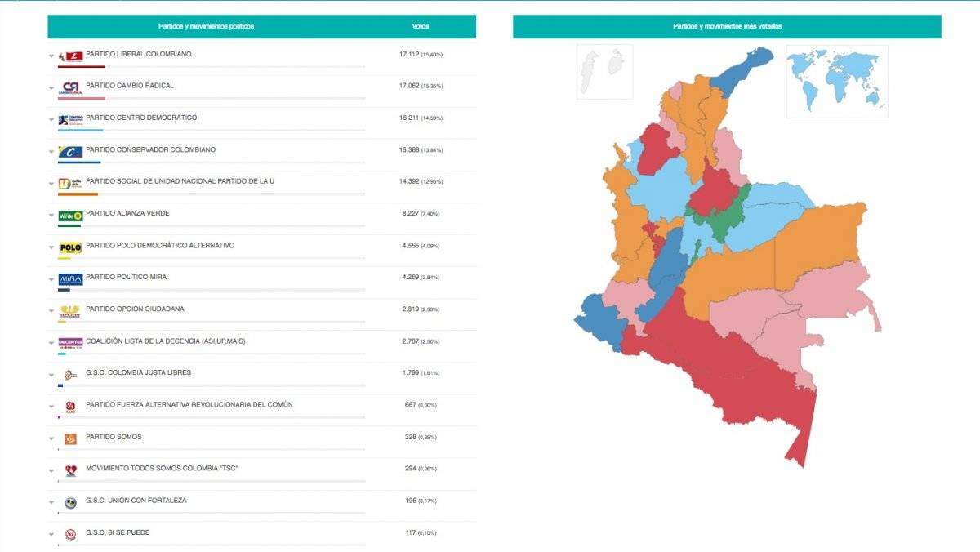980x552 pixels.
Task: Click the Polo Democrático logo
Action: pyautogui.click(x=70, y=247)
